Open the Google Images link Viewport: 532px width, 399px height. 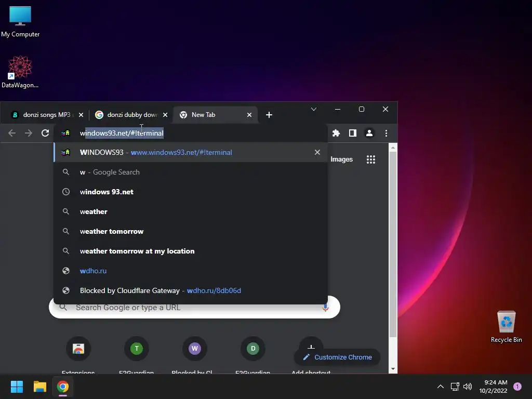tap(341, 159)
